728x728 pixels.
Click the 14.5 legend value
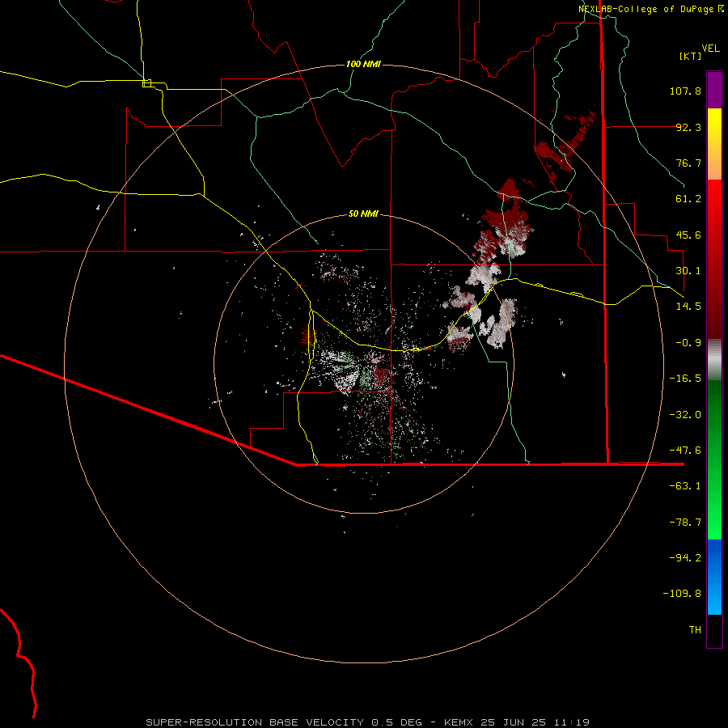tap(688, 307)
